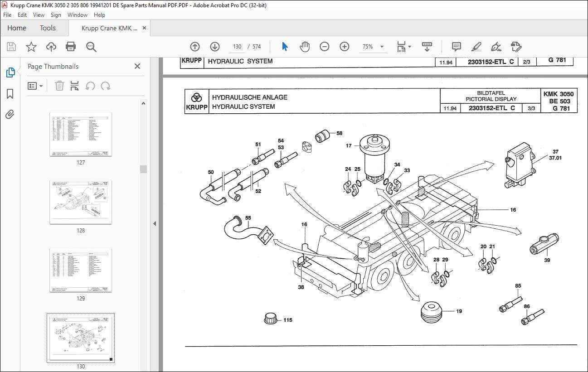Click part label 115 in the drawing

coord(288,320)
